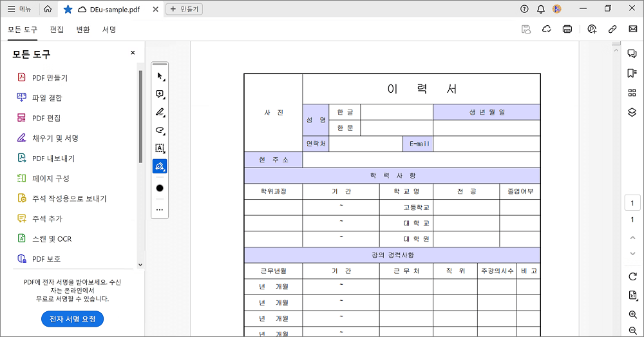Image resolution: width=644 pixels, height=337 pixels.
Task: Switch to the 서명 tab
Action: click(x=109, y=30)
